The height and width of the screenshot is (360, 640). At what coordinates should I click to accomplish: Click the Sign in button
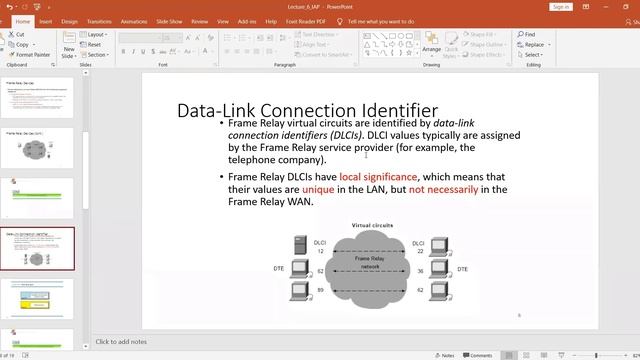coord(561,7)
